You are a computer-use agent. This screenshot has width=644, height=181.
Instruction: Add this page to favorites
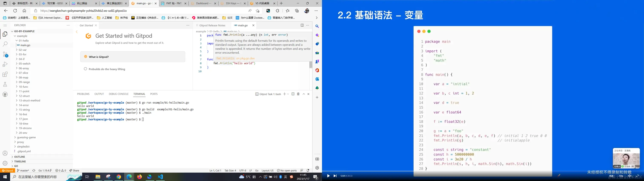click(257, 11)
